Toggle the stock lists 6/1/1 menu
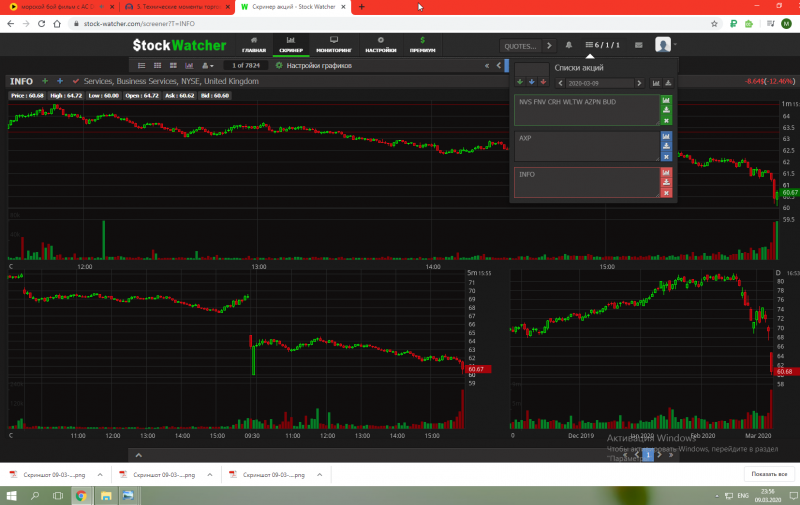The width and height of the screenshot is (800, 505). pyautogui.click(x=603, y=45)
